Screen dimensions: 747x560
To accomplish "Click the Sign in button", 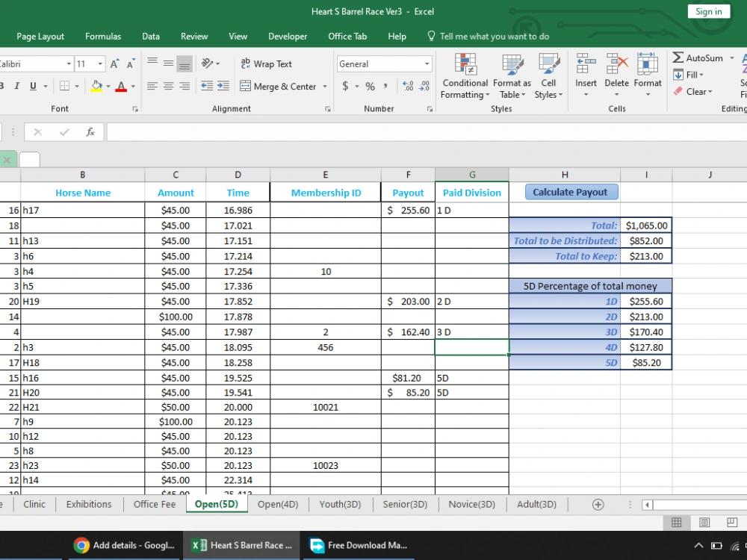I will pos(707,11).
